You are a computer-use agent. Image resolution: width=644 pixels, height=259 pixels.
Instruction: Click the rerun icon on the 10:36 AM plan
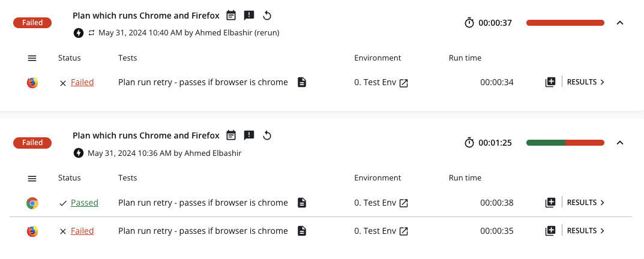(268, 135)
